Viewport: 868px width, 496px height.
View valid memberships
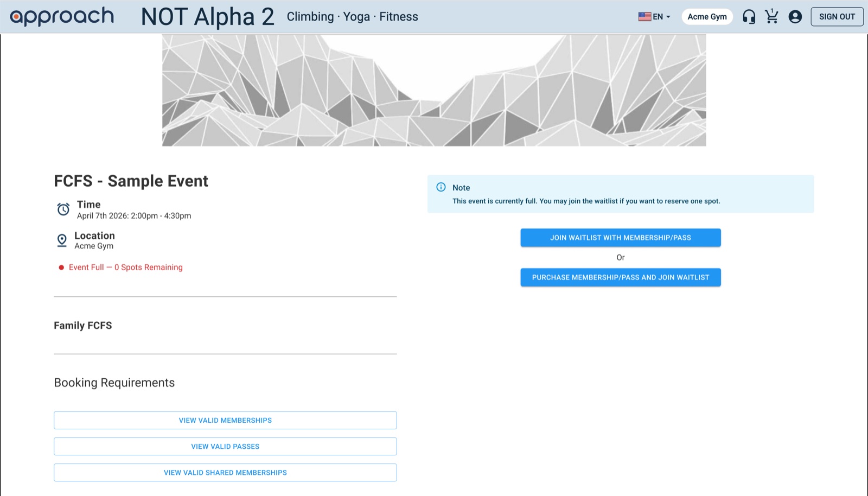[225, 421]
